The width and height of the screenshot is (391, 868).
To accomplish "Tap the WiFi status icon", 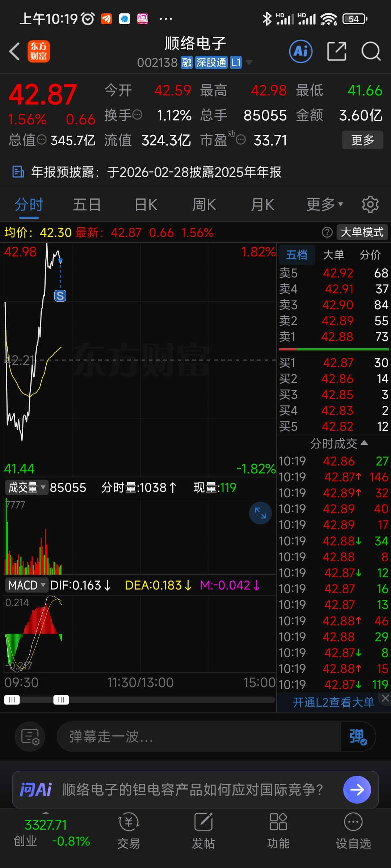I will pyautogui.click(x=329, y=18).
